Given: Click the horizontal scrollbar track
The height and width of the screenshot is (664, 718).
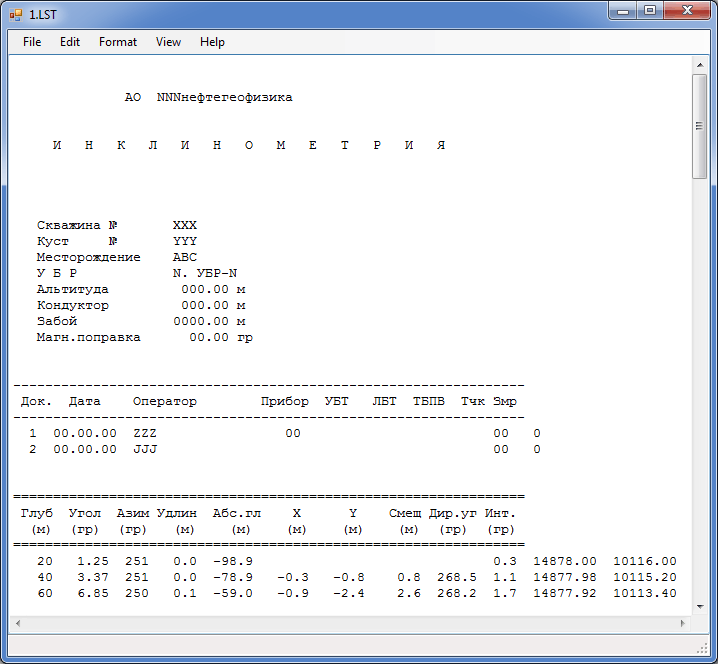Looking at the screenshot, I should pos(350,623).
